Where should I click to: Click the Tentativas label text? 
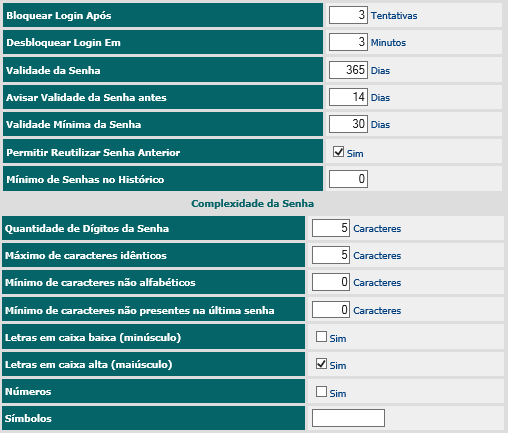click(x=394, y=16)
